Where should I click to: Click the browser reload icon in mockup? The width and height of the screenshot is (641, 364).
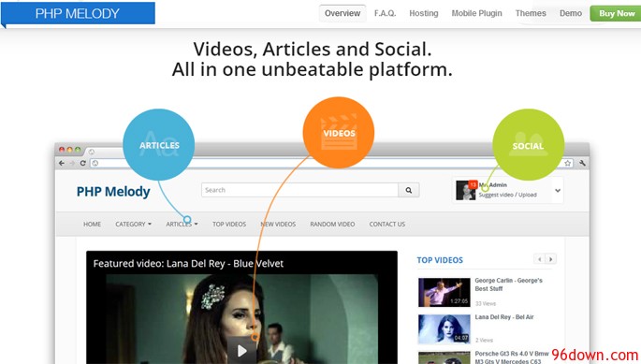coord(83,163)
